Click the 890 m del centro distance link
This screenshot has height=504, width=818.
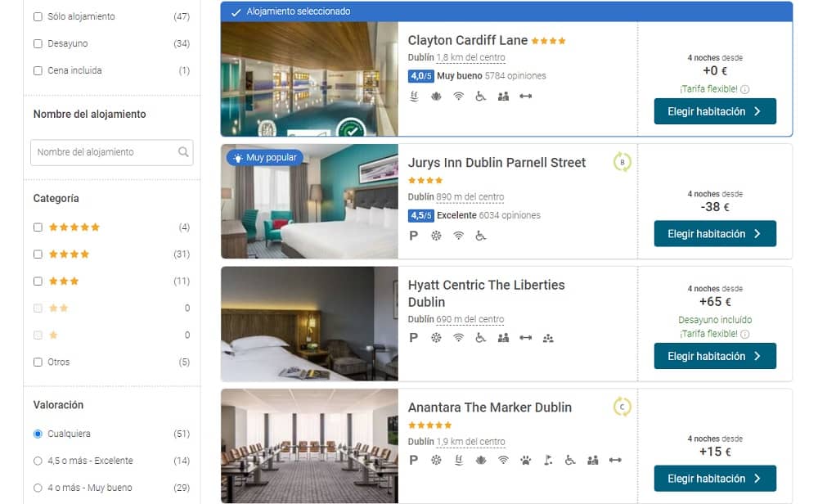click(x=470, y=196)
